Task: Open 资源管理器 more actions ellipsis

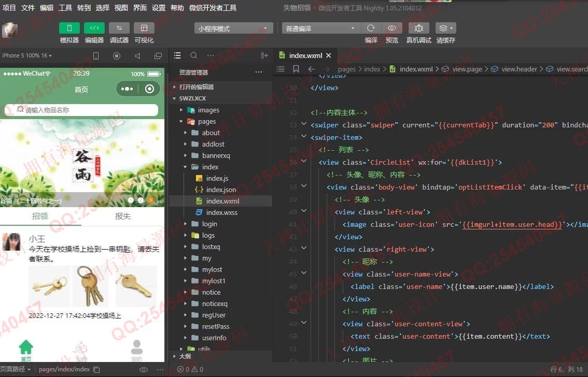Action: click(259, 72)
